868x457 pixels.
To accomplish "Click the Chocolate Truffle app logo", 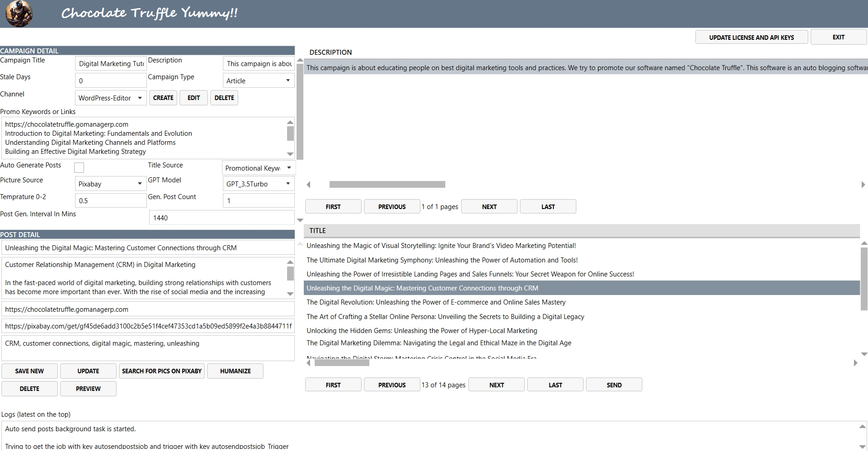I will pos(19,14).
